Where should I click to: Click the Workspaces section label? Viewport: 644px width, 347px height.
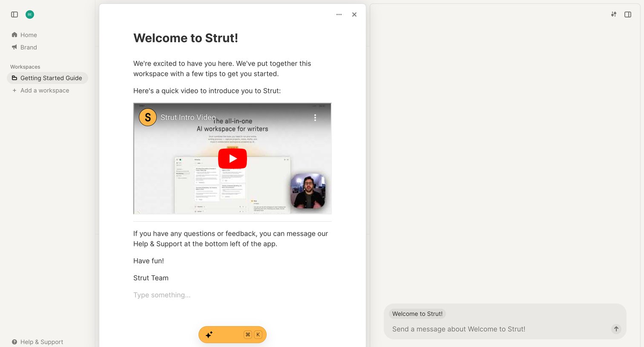(x=25, y=67)
